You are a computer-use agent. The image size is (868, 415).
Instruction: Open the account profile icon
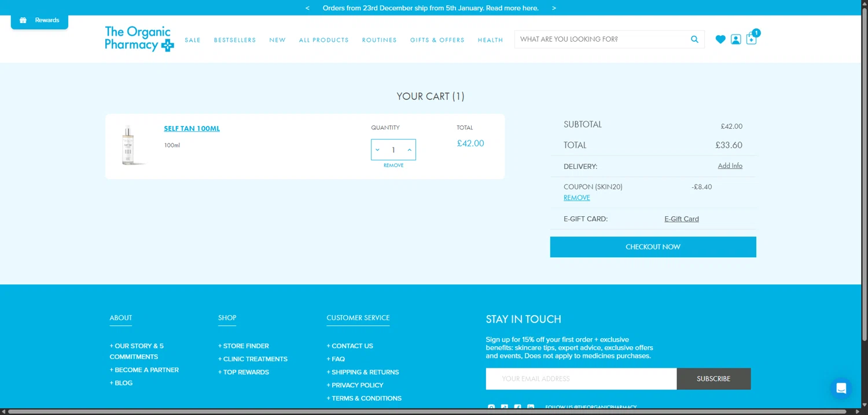(x=736, y=39)
